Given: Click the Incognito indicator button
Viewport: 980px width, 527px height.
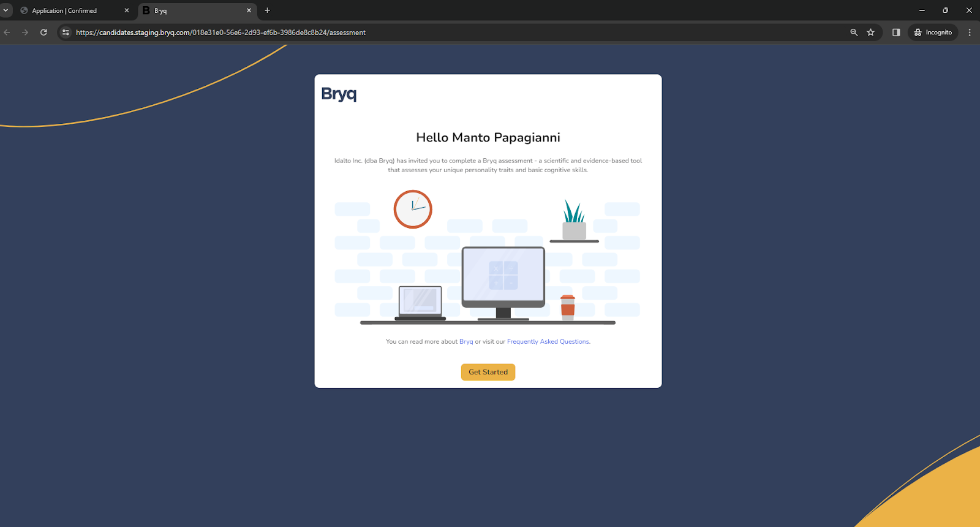Looking at the screenshot, I should point(933,32).
